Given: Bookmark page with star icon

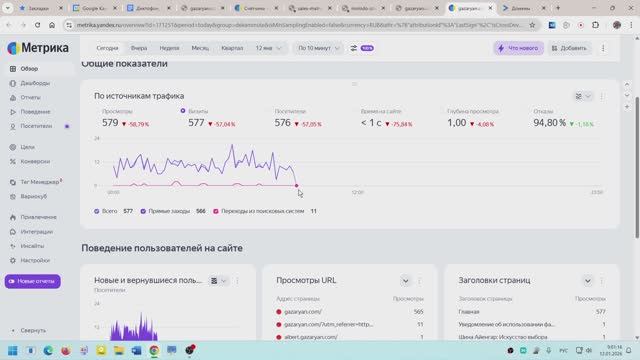Looking at the screenshot, I should click(532, 25).
